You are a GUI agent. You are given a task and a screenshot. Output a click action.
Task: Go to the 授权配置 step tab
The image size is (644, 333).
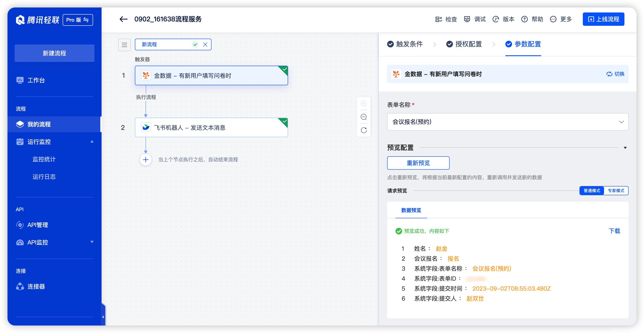point(464,44)
